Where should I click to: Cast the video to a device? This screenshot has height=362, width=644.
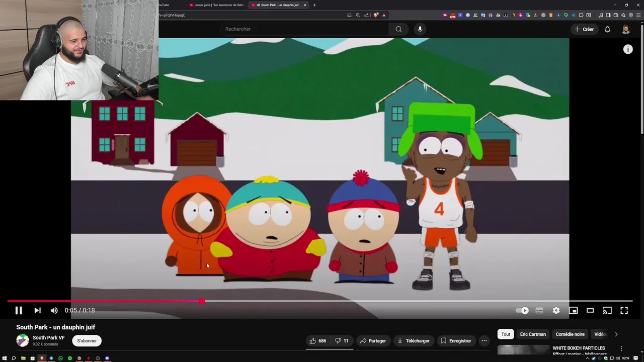coord(607,310)
